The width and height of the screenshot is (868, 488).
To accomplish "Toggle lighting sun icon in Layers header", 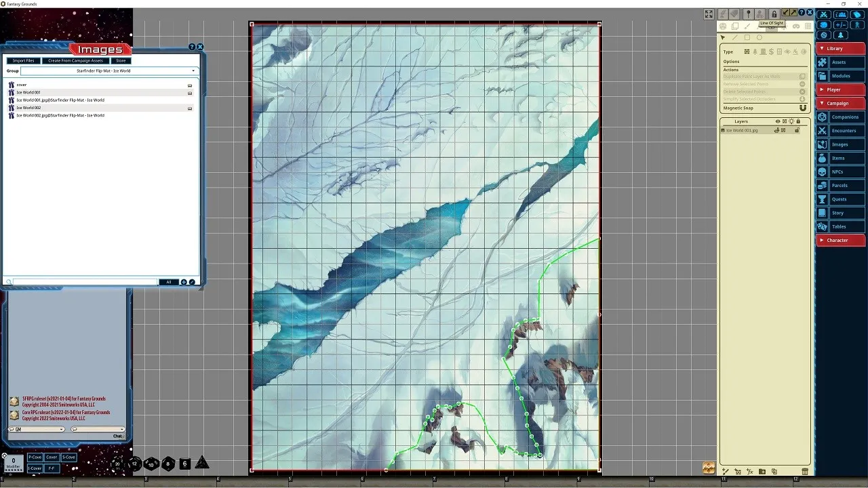I will (x=791, y=121).
